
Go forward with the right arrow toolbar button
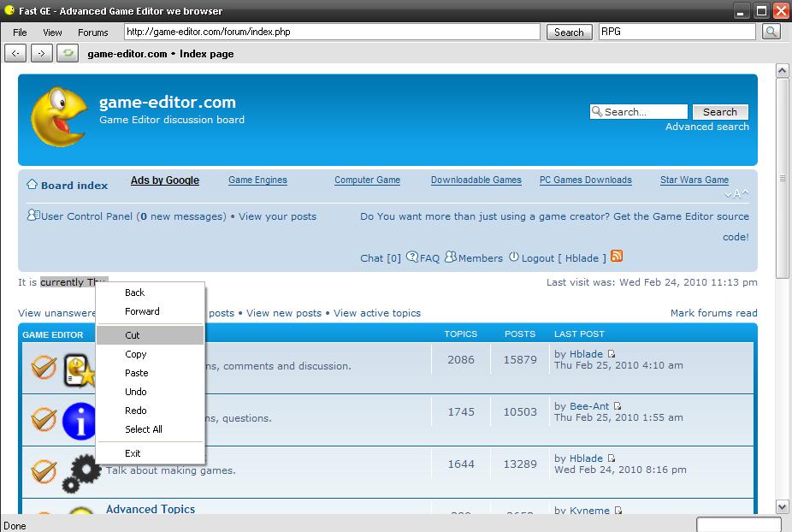[x=42, y=53]
